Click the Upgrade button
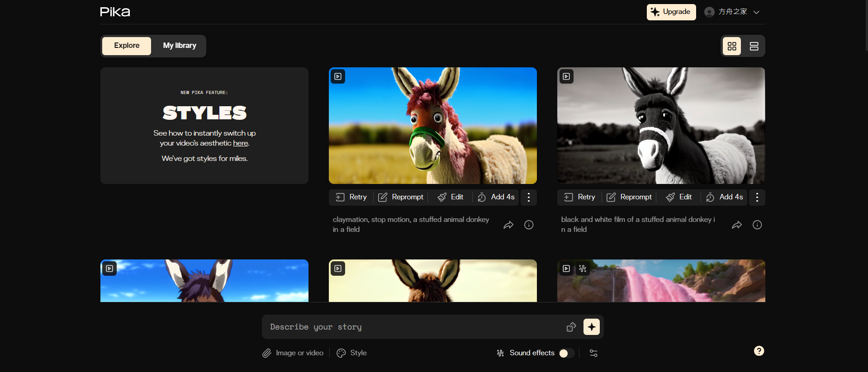Image resolution: width=868 pixels, height=372 pixels. 671,12
